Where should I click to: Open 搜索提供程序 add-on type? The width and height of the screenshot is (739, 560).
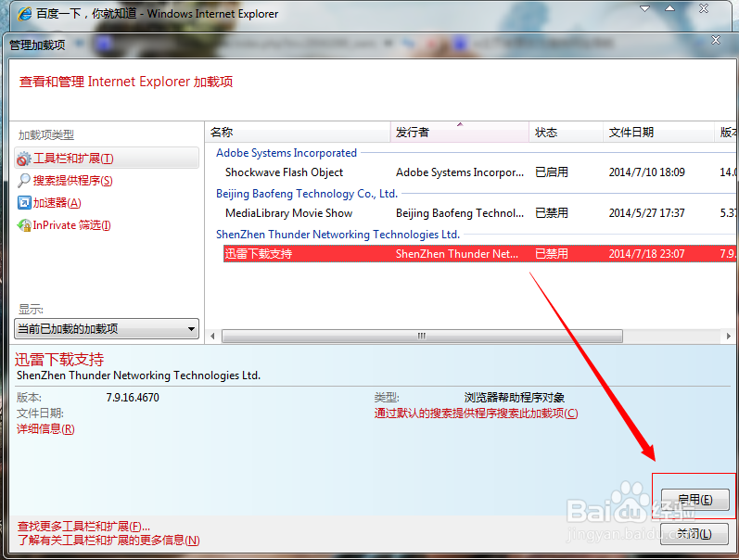72,181
